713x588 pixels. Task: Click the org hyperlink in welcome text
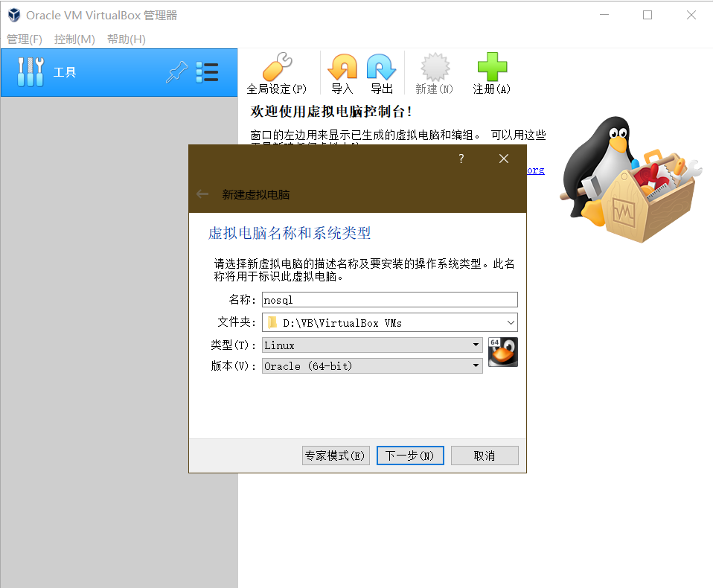point(536,170)
